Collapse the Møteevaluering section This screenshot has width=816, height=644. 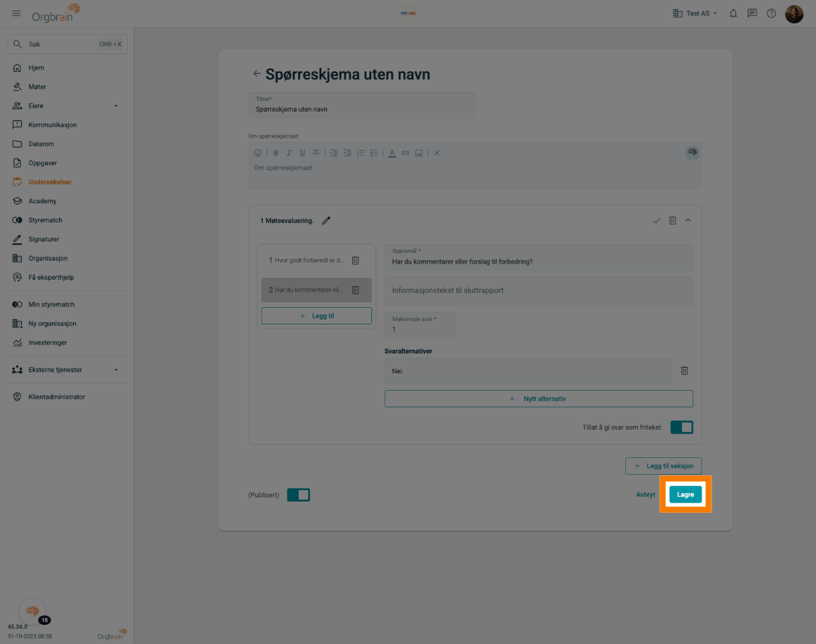point(688,221)
